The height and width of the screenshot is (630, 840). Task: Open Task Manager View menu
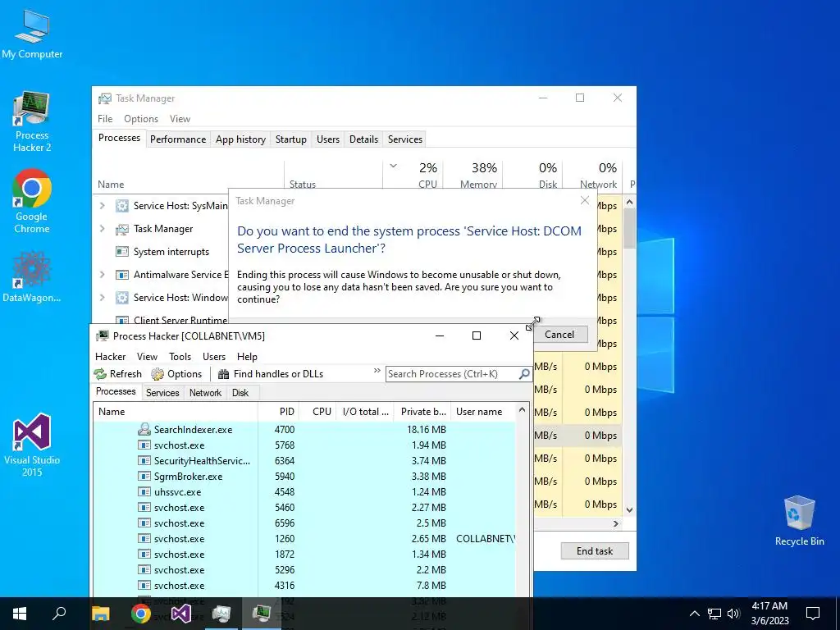pyautogui.click(x=180, y=119)
